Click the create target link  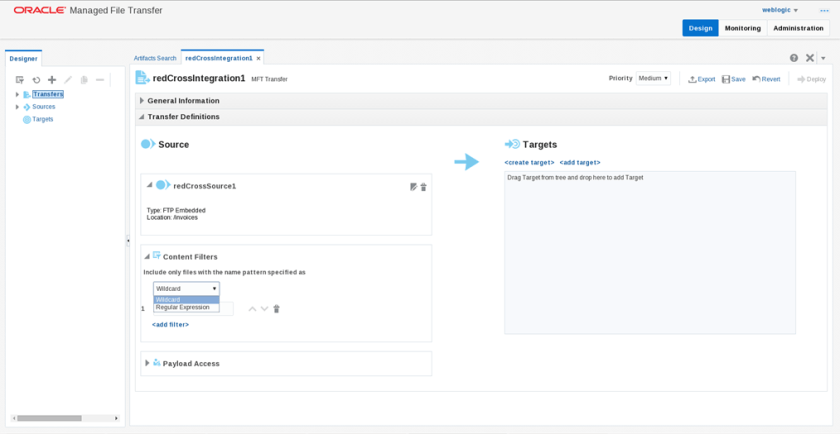point(529,162)
